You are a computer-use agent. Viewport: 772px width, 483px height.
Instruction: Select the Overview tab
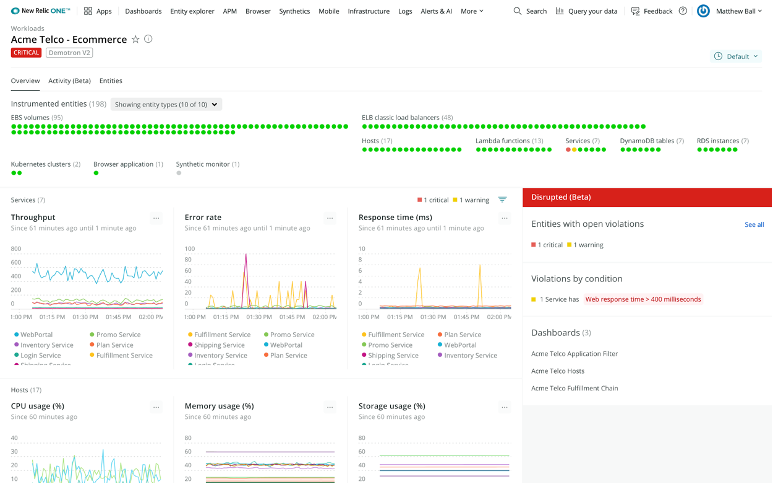[25, 81]
